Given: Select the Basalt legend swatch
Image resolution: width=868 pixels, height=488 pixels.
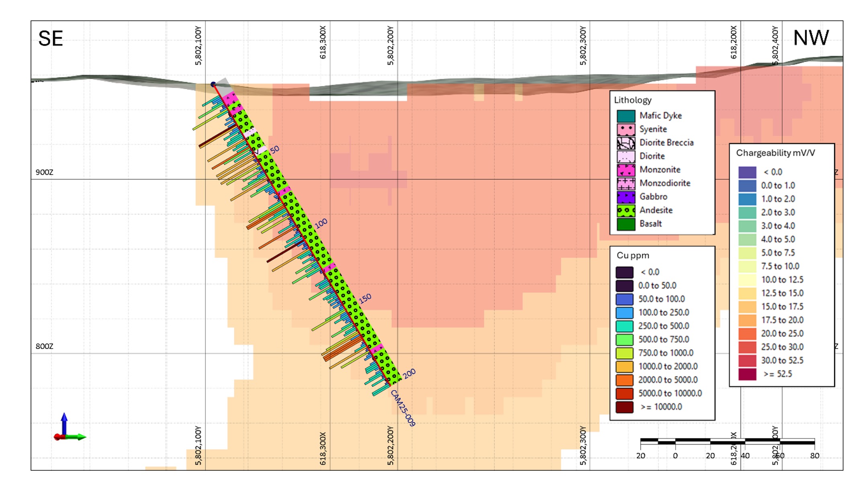Looking at the screenshot, I should click(x=626, y=224).
